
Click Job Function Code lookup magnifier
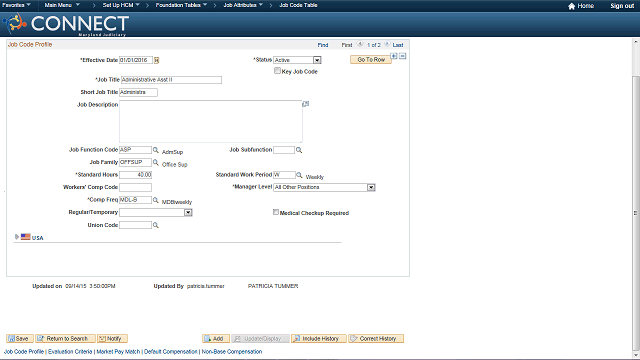pyautogui.click(x=156, y=150)
